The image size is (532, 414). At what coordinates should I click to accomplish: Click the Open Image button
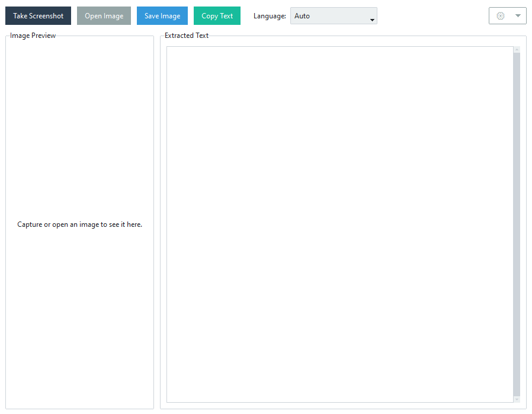tap(104, 16)
